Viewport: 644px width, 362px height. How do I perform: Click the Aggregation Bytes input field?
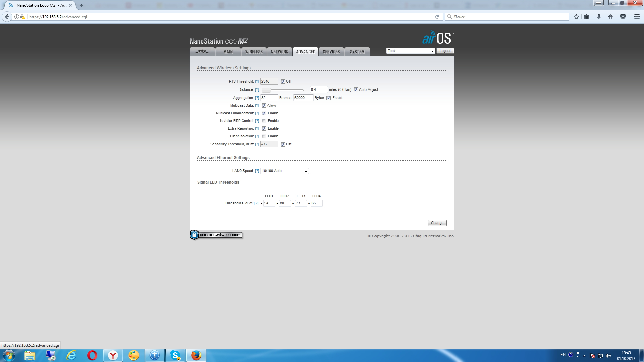[x=303, y=98]
